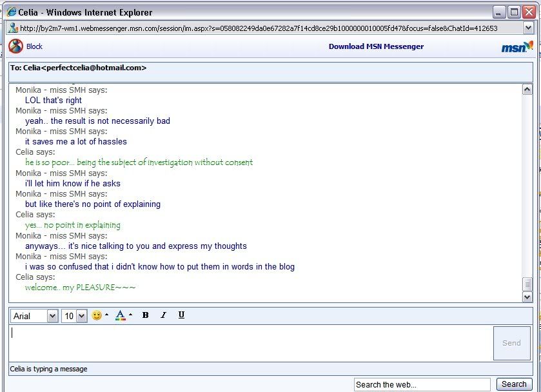Open the font size 10 dropdown
Viewport: 541px width, 392px height.
click(74, 316)
